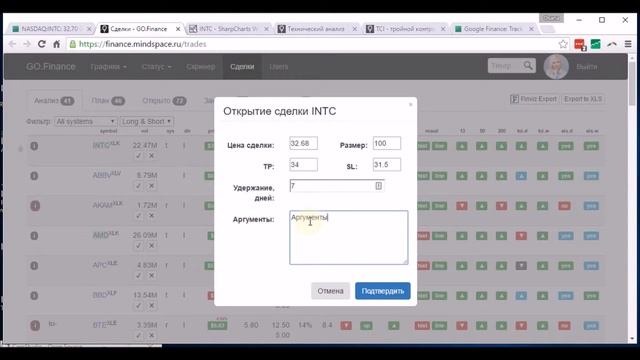
Task: Select the Анализ trades tab
Action: click(x=54, y=100)
